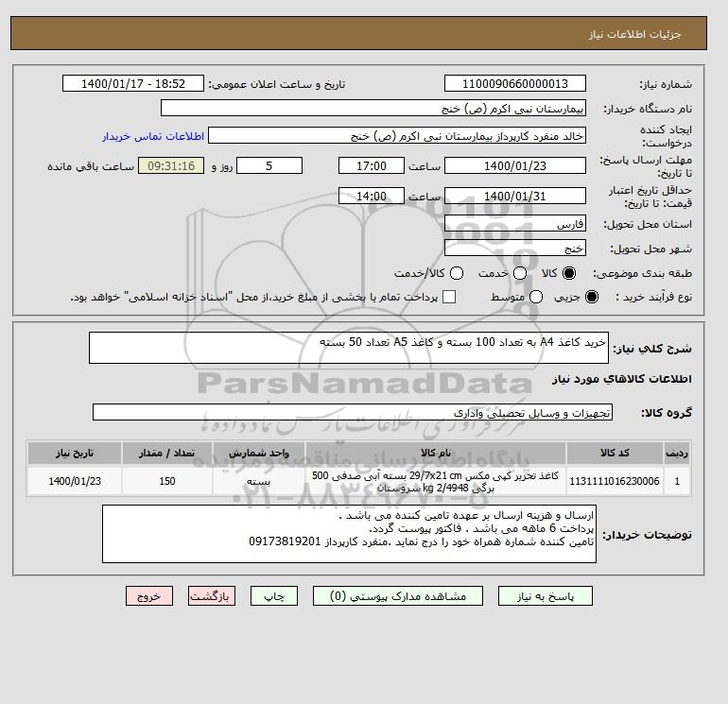Open the اطلاعات تماس خریدار link
This screenshot has width=728, height=704.
pyautogui.click(x=153, y=136)
